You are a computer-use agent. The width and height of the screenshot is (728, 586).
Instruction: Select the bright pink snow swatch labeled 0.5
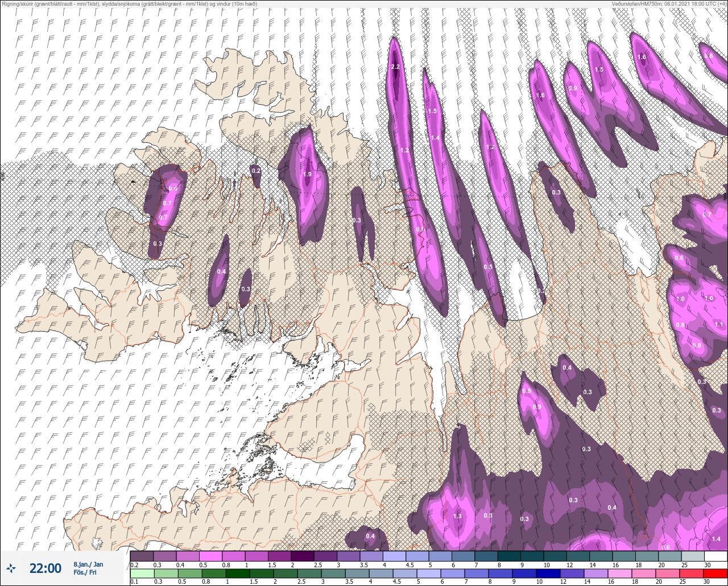[211, 556]
